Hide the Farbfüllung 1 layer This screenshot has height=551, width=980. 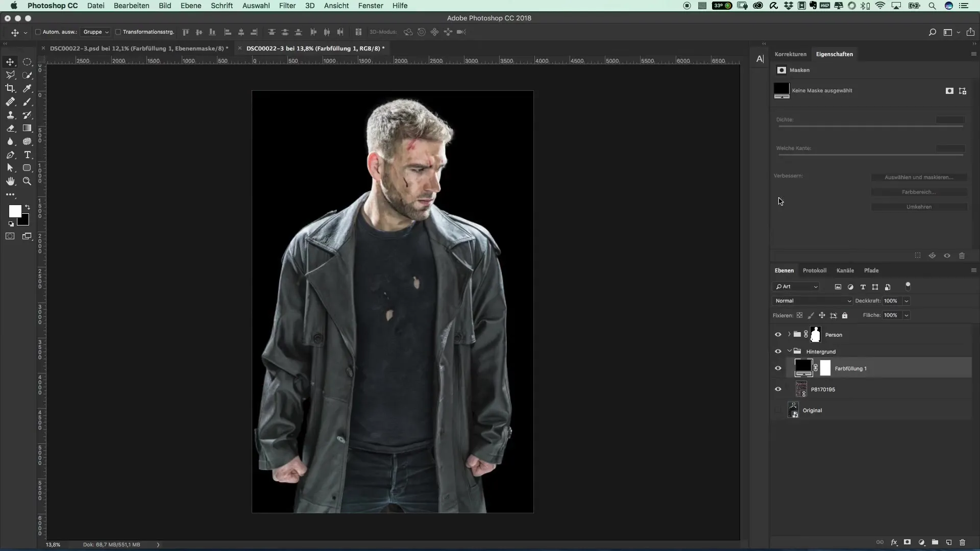tap(778, 368)
